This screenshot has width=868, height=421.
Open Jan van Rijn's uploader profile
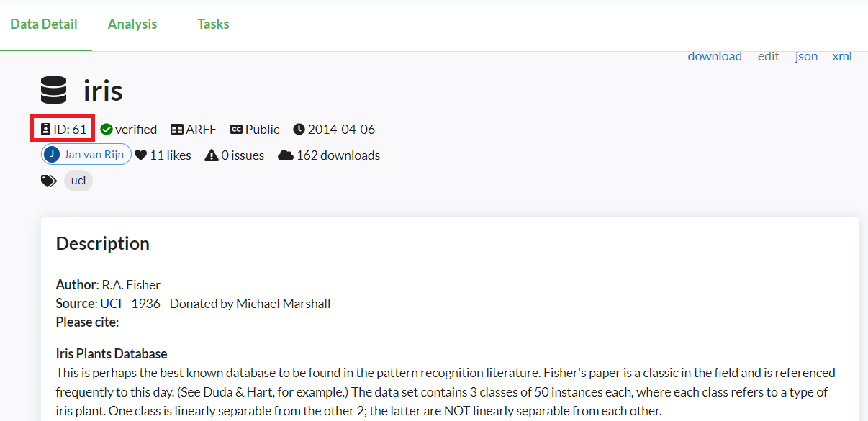point(86,155)
